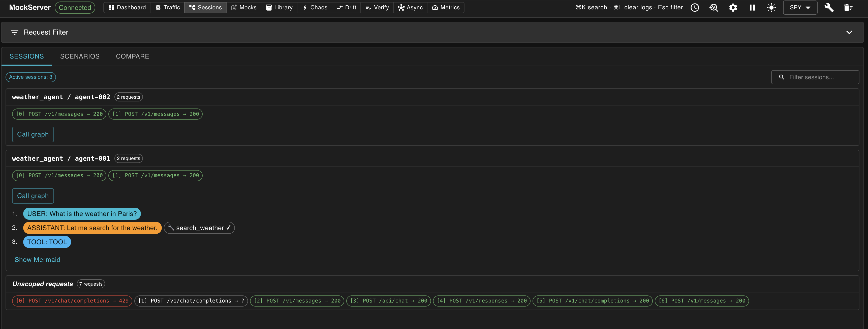
Task: Show Call graph for agent-002
Action: click(x=33, y=134)
